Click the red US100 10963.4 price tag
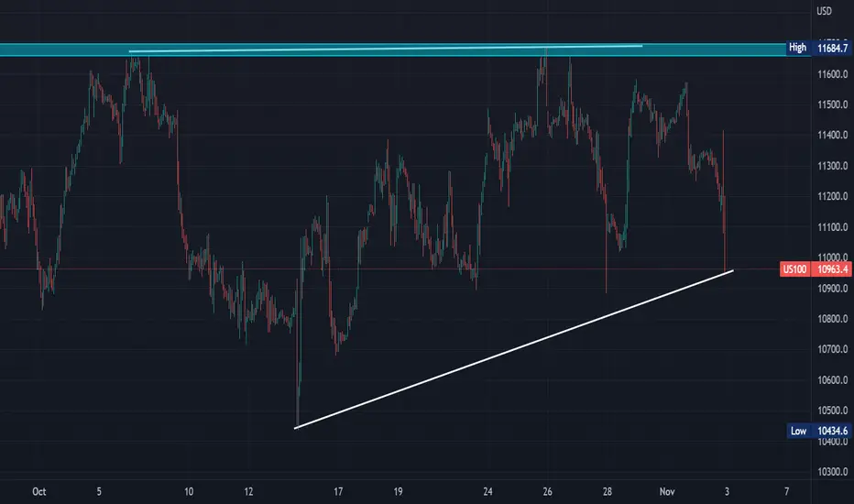The width and height of the screenshot is (854, 504). point(816,269)
